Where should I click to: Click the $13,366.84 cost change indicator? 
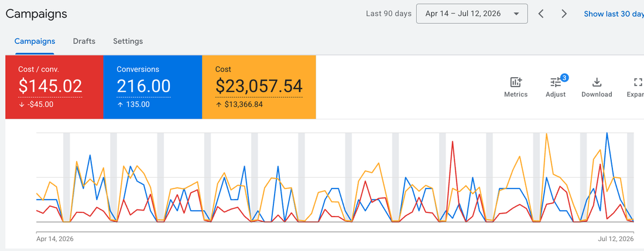239,104
